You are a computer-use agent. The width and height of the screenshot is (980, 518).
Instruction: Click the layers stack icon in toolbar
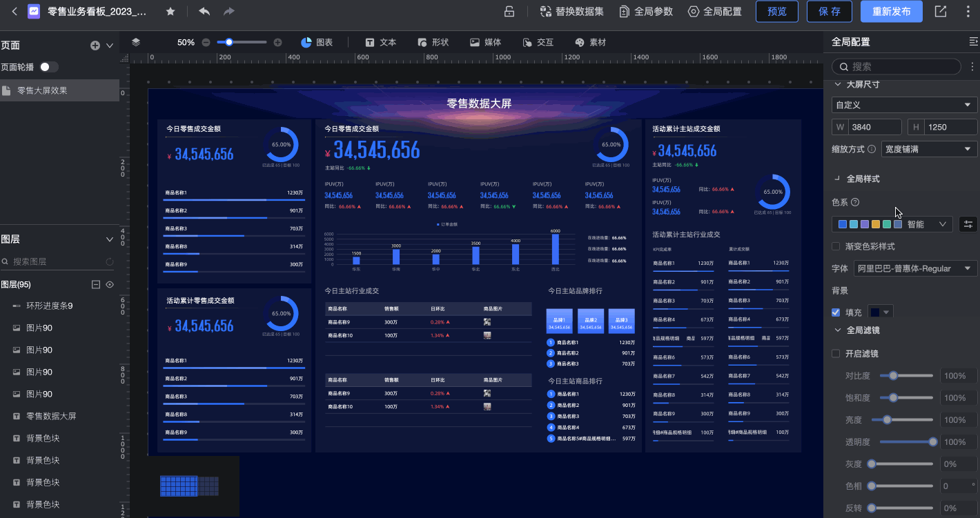click(136, 42)
